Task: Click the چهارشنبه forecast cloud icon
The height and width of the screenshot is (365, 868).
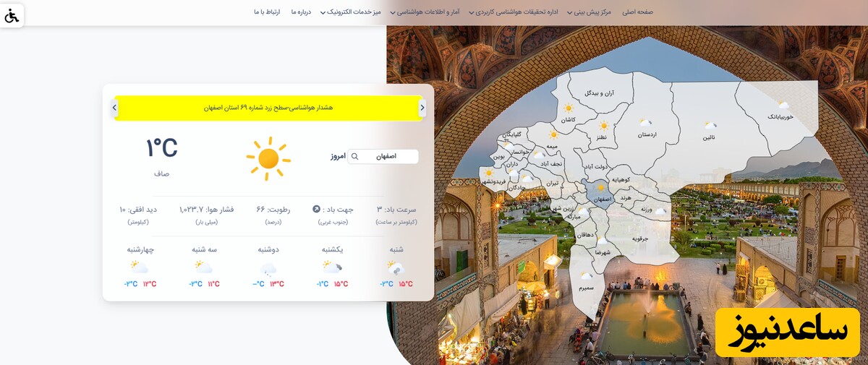Action: pos(140,267)
